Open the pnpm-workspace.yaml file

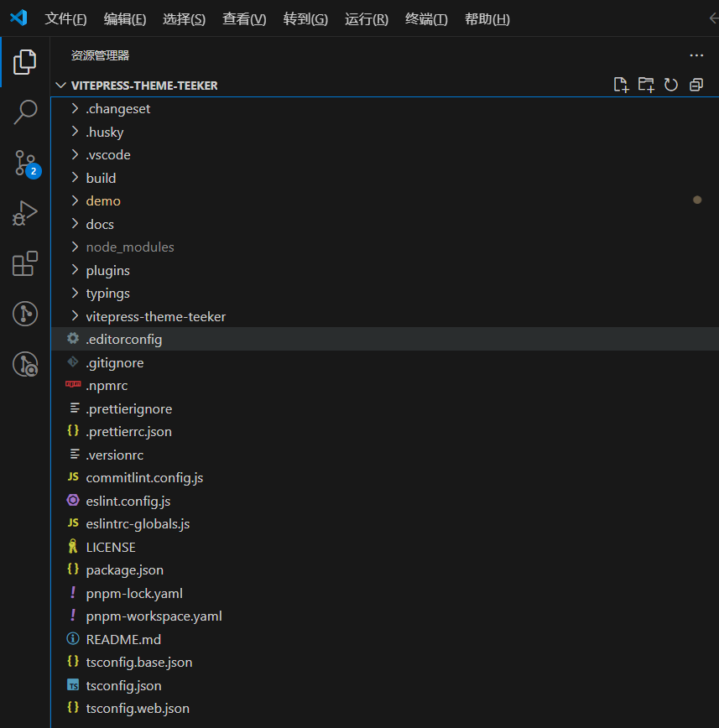[x=384, y=616]
